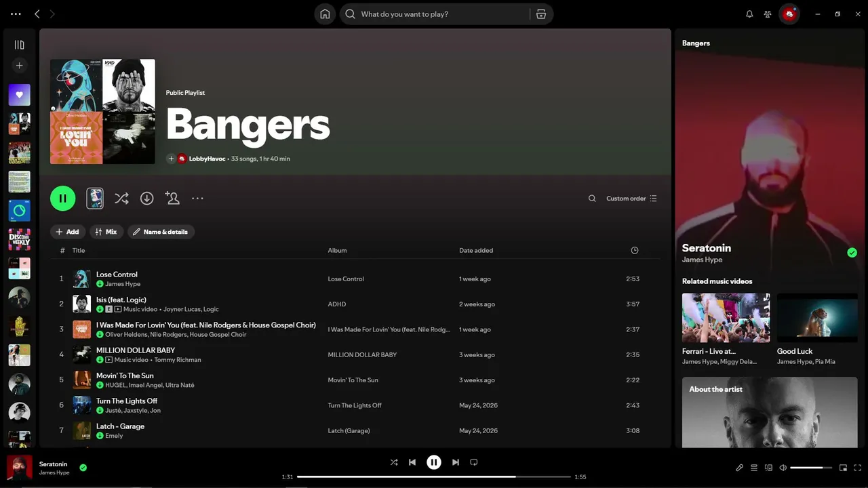Screen dimensions: 868x488
Task: Open the playlist video preview thumbnail button
Action: pos(95,199)
